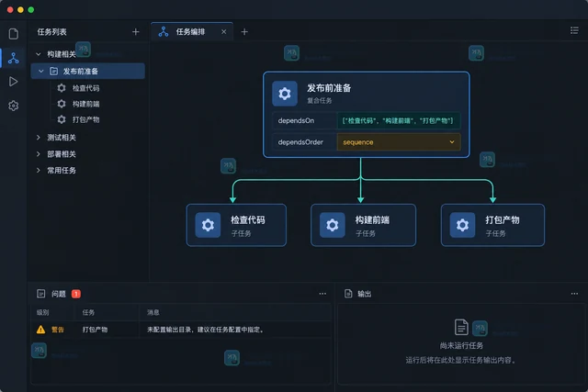This screenshot has height=392, width=588.
Task: Click gear icon beside 检查代码 tree row
Action: coord(62,88)
